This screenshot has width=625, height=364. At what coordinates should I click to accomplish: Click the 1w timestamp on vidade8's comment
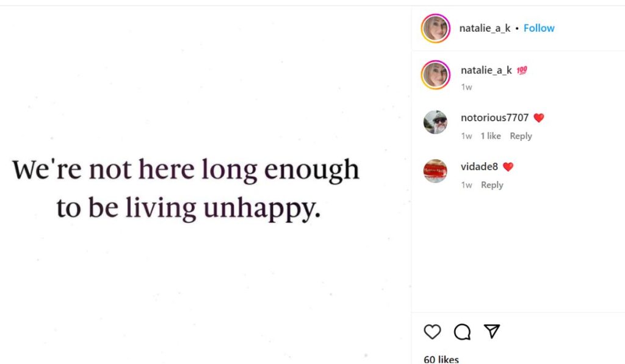(466, 185)
